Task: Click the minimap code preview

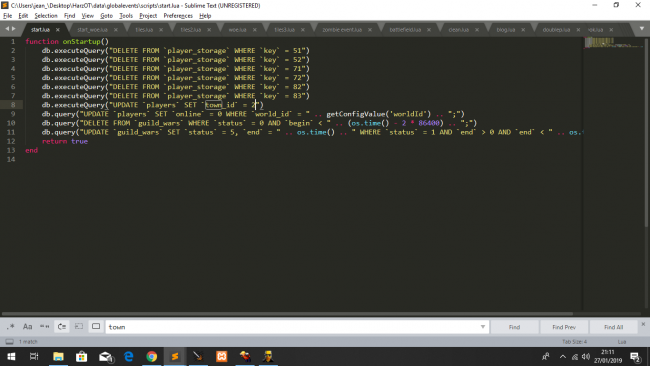Action: (x=613, y=43)
